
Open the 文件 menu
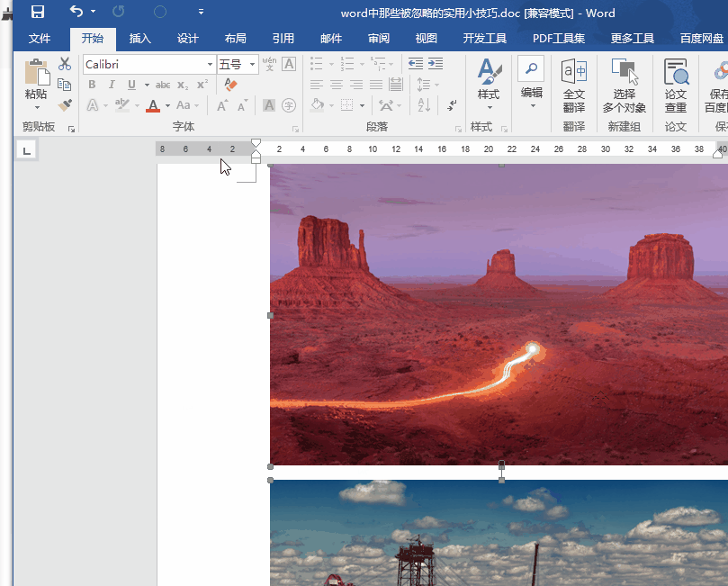(40, 38)
